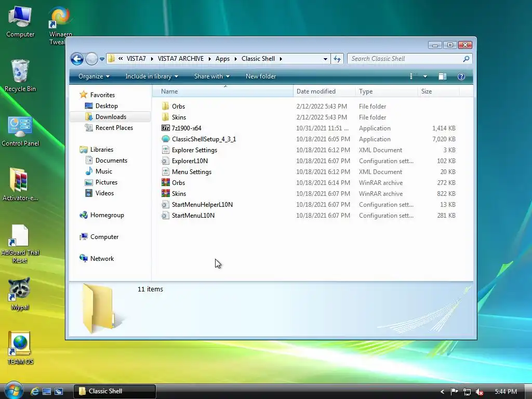Open the Help icon
The height and width of the screenshot is (399, 532).
pyautogui.click(x=461, y=76)
